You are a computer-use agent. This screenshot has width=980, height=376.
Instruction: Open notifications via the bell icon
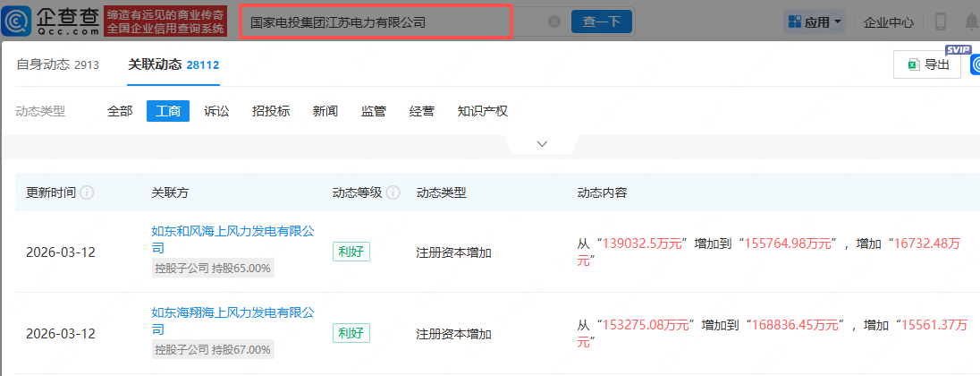tap(971, 21)
